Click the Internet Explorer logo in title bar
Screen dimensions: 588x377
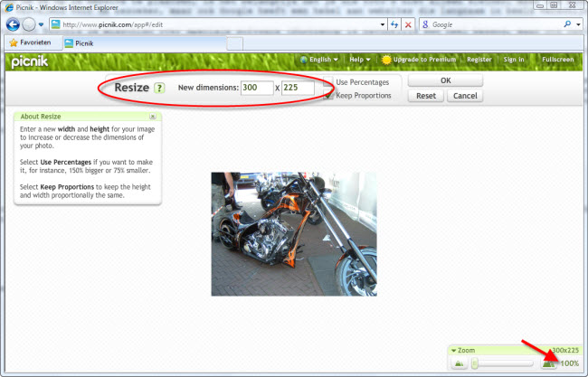click(9, 7)
